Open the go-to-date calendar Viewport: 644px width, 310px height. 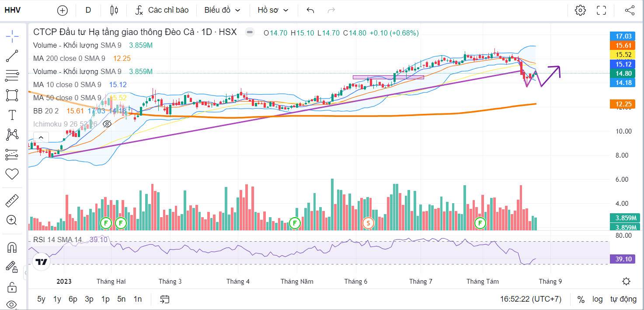[164, 299]
